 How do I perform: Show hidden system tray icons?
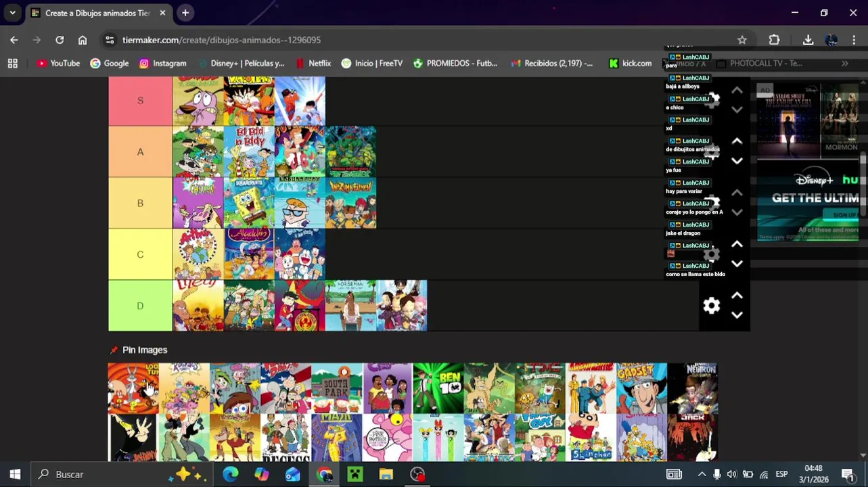[702, 474]
